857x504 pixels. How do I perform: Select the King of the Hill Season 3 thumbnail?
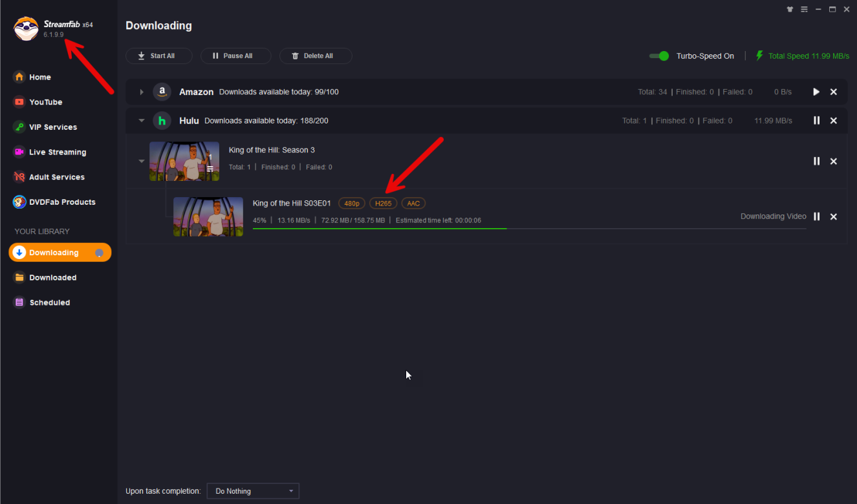click(x=184, y=161)
